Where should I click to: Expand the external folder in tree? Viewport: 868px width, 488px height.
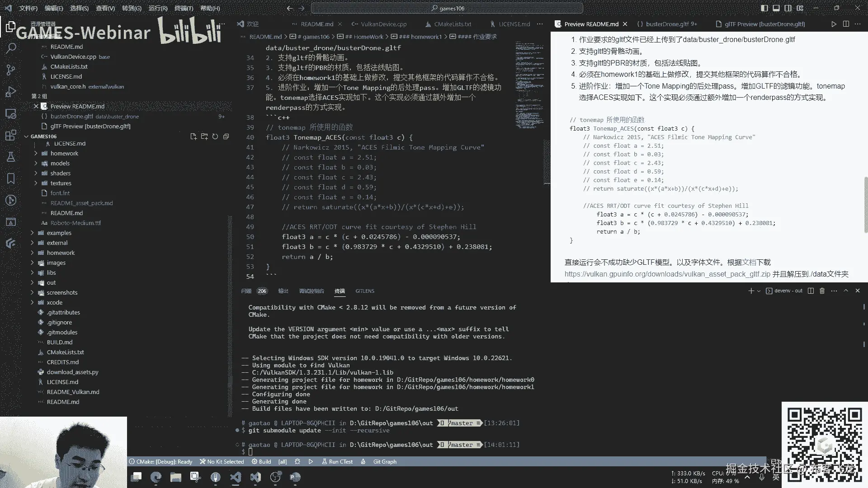tap(57, 243)
